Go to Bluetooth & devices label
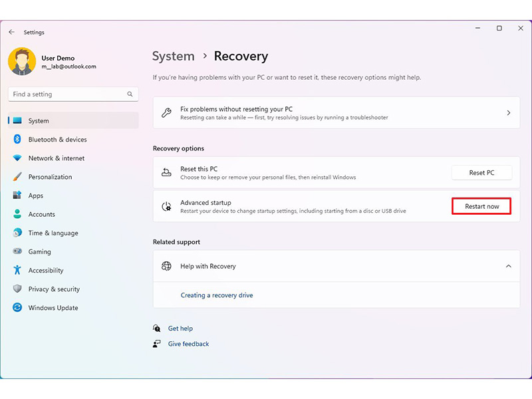The width and height of the screenshot is (532, 399). [x=58, y=140]
